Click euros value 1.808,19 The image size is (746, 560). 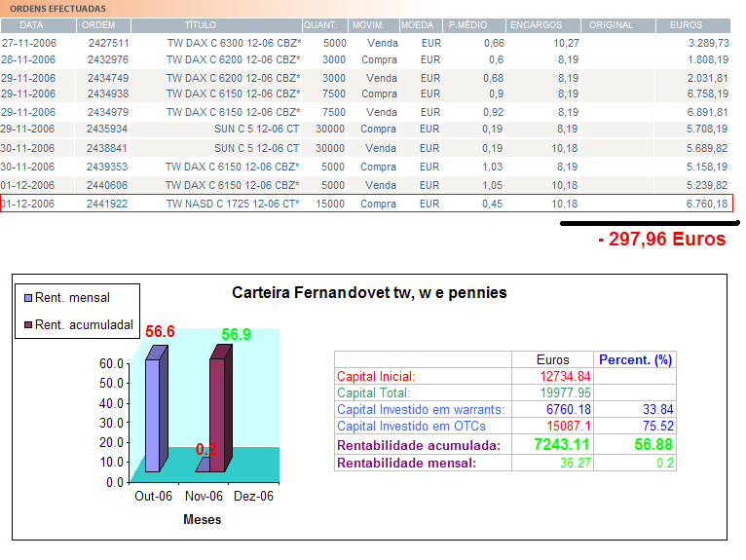tap(708, 59)
